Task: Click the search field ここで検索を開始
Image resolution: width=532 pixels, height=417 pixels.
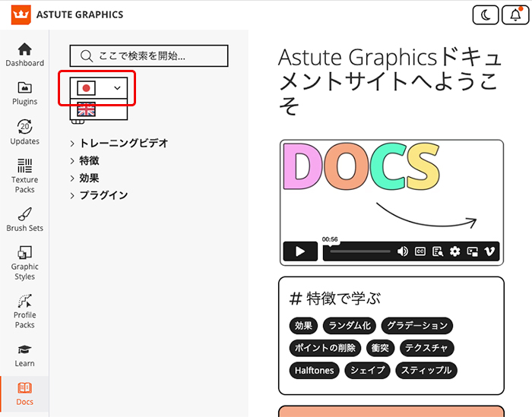Action: [149, 55]
